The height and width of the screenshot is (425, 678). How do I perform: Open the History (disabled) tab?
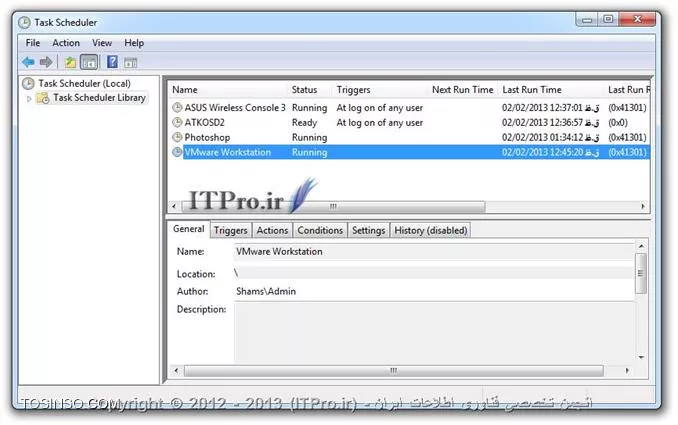click(431, 230)
